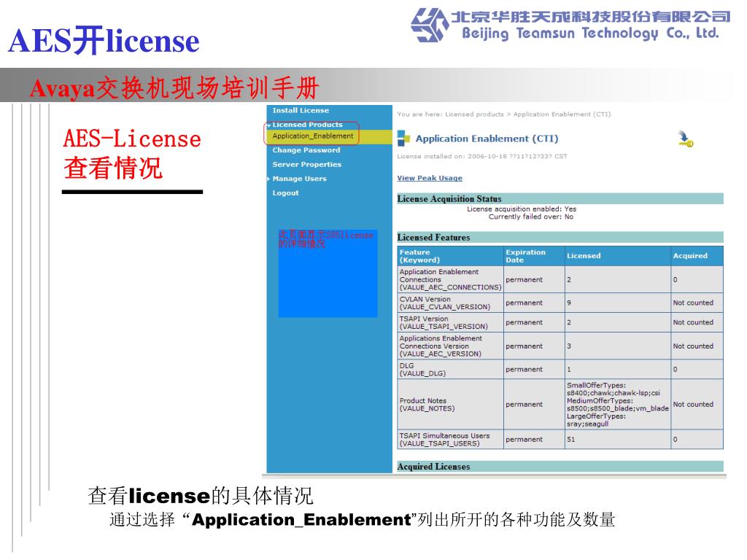Viewport: 747px width, 560px height.
Task: Open the View Peak Usage link
Action: (x=430, y=178)
